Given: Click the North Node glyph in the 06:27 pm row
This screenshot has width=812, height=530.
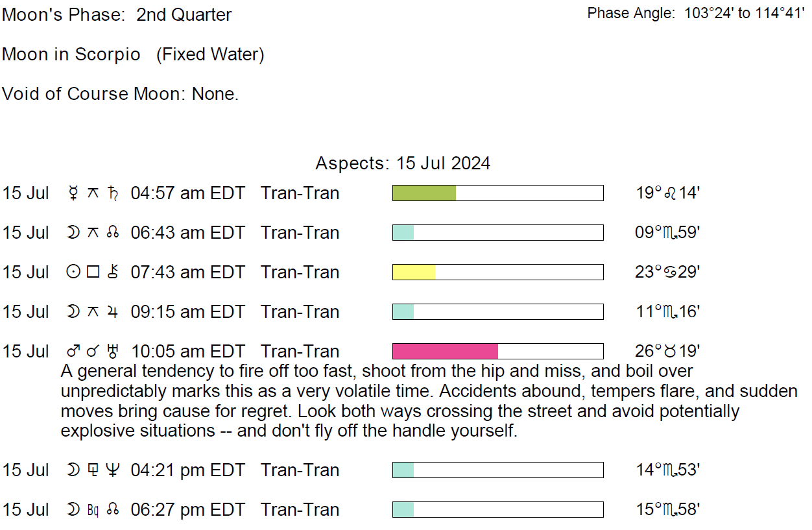Looking at the screenshot, I should 113,510.
